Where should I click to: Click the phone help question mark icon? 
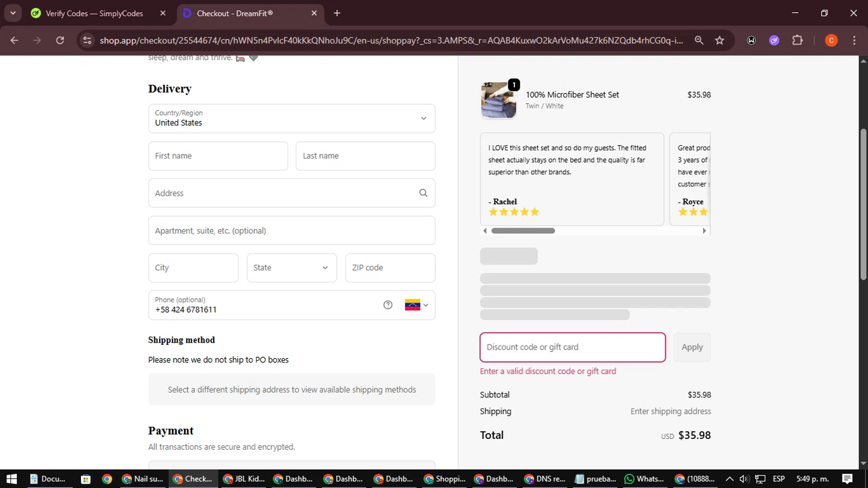coord(388,305)
